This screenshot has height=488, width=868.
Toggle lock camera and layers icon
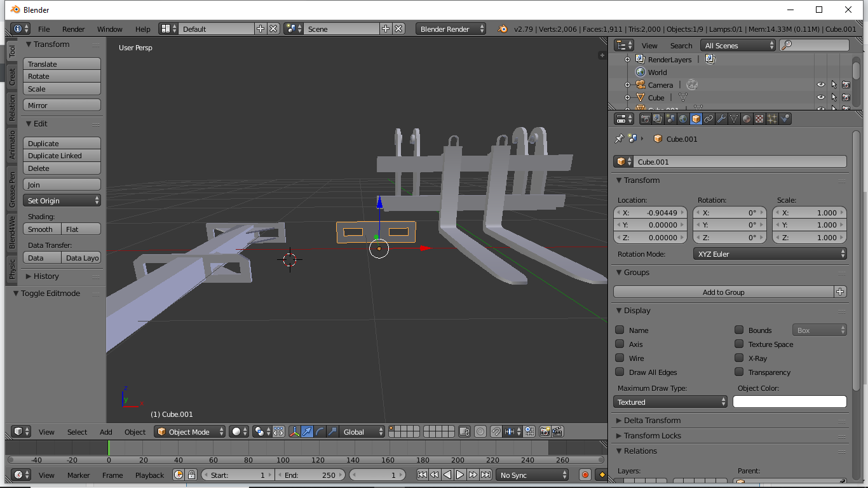465,431
